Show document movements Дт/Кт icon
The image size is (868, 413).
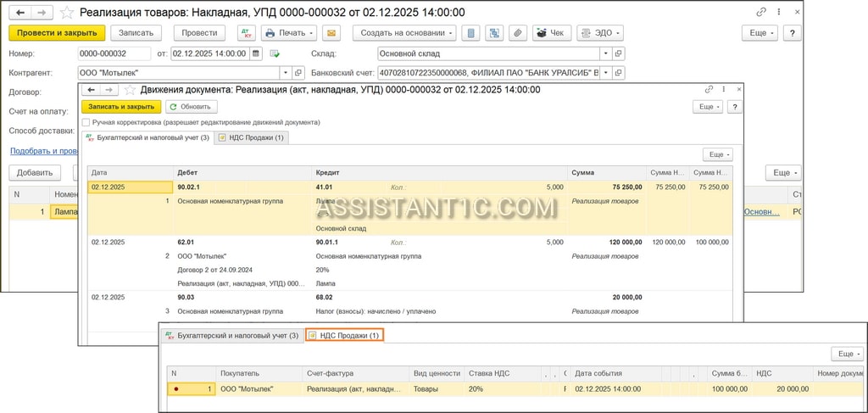pos(247,33)
